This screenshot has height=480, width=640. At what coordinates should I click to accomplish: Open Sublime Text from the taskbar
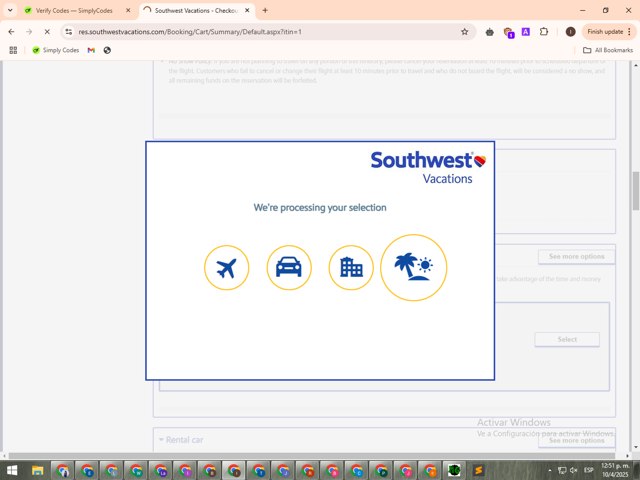pyautogui.click(x=478, y=471)
